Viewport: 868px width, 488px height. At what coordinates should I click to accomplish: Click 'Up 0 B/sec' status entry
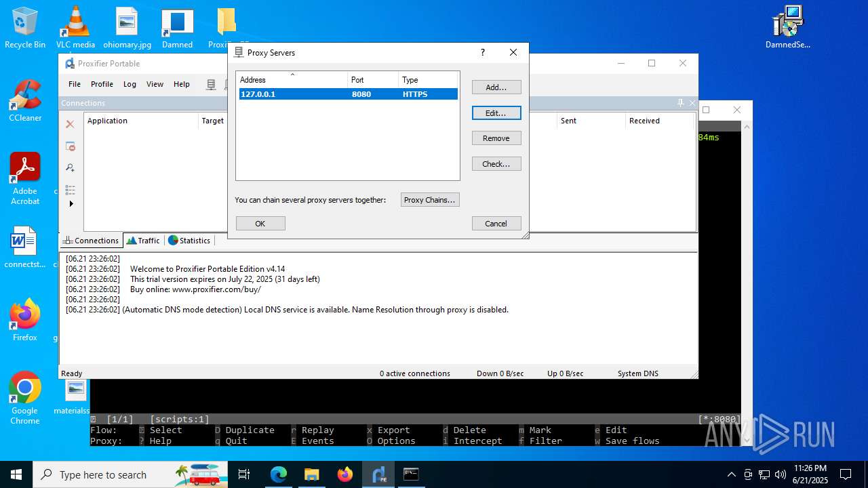pos(566,373)
